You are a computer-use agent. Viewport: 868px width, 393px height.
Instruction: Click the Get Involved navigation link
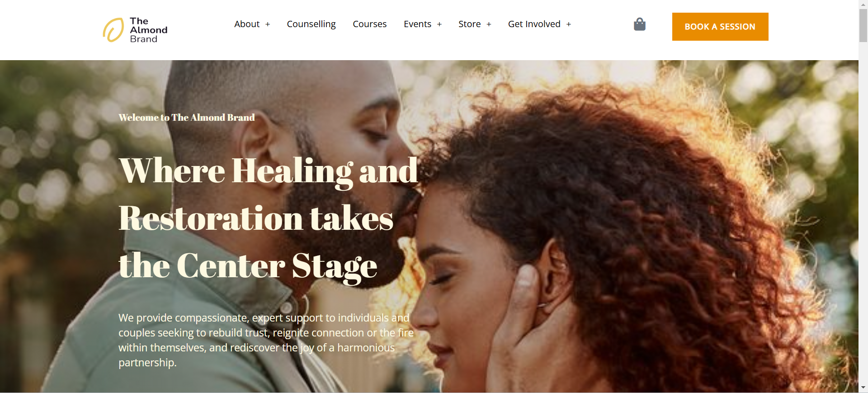point(534,24)
